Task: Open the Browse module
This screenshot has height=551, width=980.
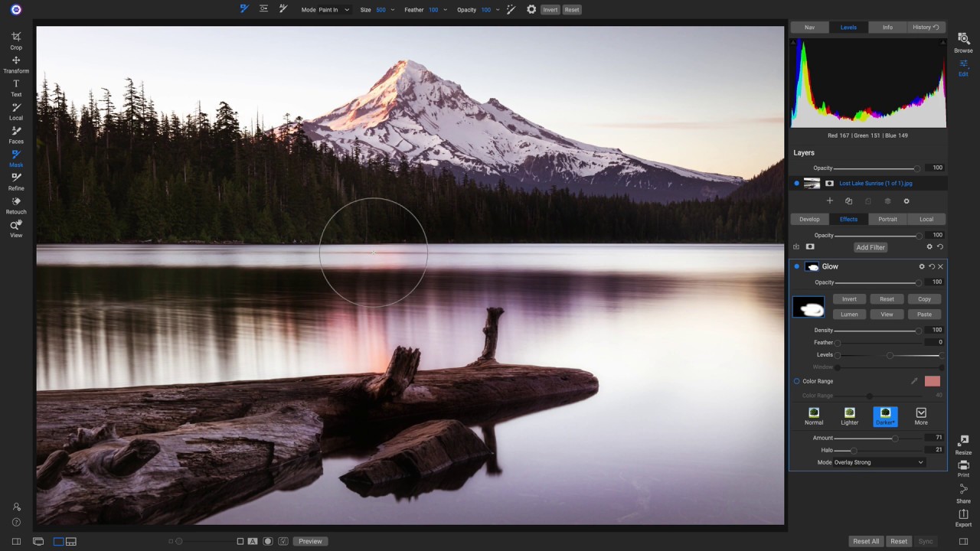Action: [963, 43]
